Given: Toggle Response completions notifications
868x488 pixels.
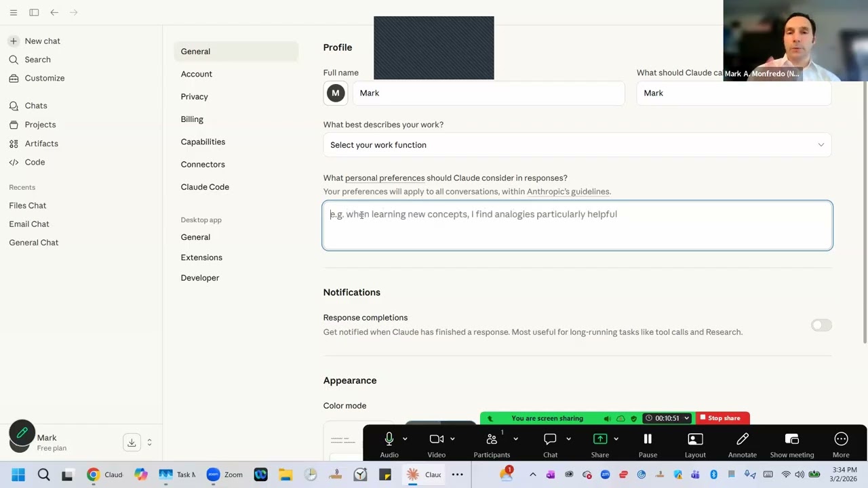Looking at the screenshot, I should point(821,325).
